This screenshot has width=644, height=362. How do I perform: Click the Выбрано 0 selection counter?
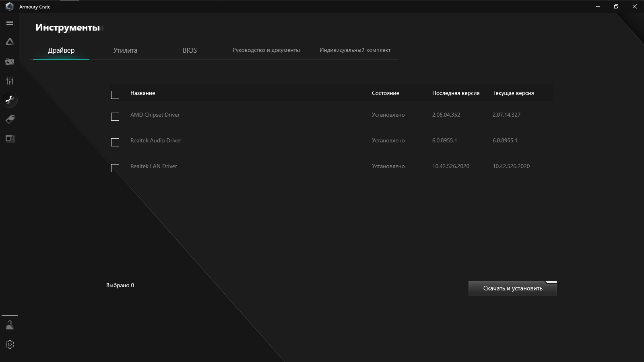[x=120, y=285]
